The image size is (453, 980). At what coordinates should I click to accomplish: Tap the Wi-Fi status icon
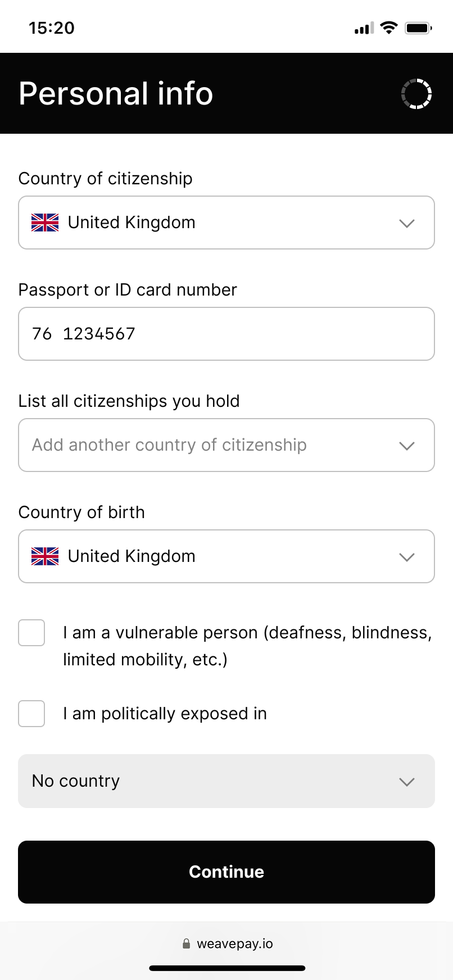(x=389, y=28)
